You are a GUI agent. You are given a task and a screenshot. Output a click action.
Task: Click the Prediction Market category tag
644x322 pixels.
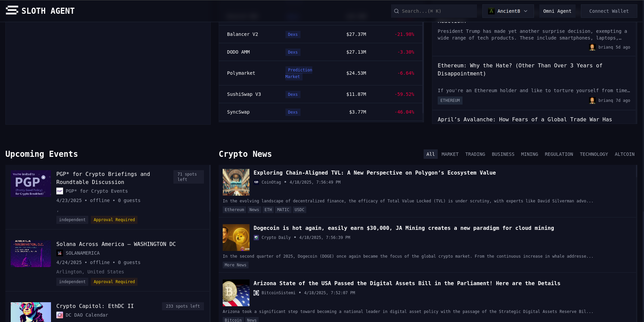click(x=299, y=73)
